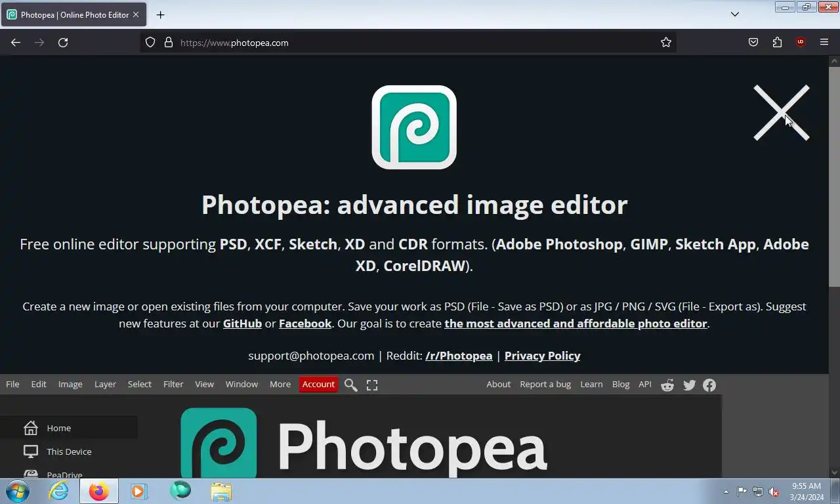Open the Learn link
840x504 pixels.
591,385
